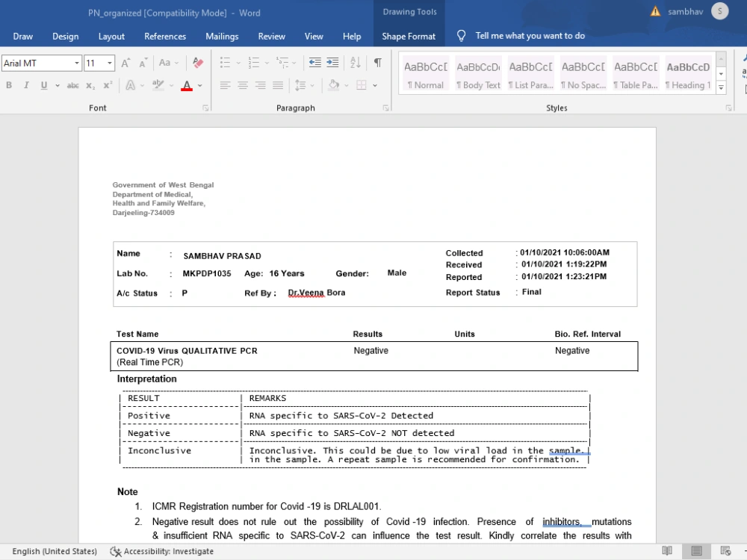The height and width of the screenshot is (560, 747).
Task: Open the References tab
Action: pos(165,36)
